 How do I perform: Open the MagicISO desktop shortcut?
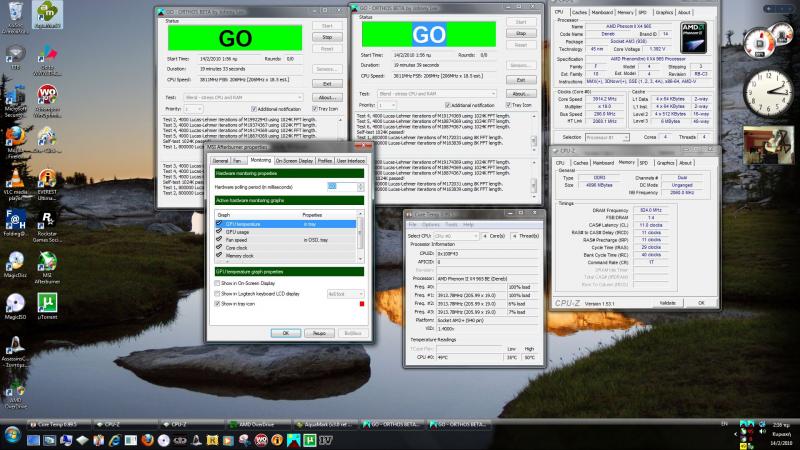point(15,306)
